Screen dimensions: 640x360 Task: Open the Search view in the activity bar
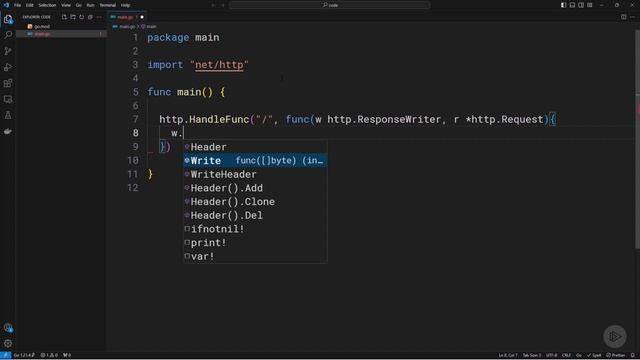8,35
